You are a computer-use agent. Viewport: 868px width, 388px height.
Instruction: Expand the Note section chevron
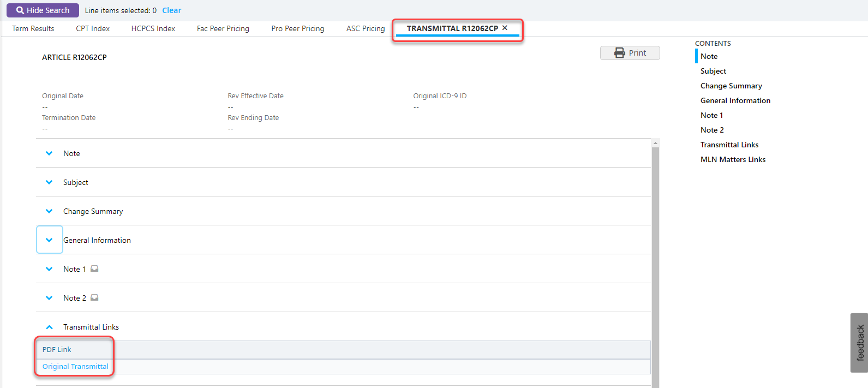[x=49, y=153]
